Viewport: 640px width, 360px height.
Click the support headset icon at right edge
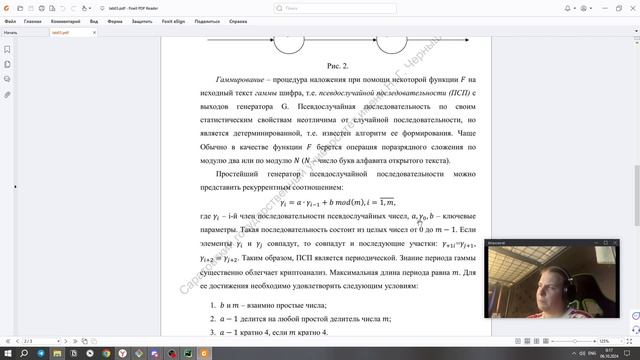pyautogui.click(x=636, y=329)
